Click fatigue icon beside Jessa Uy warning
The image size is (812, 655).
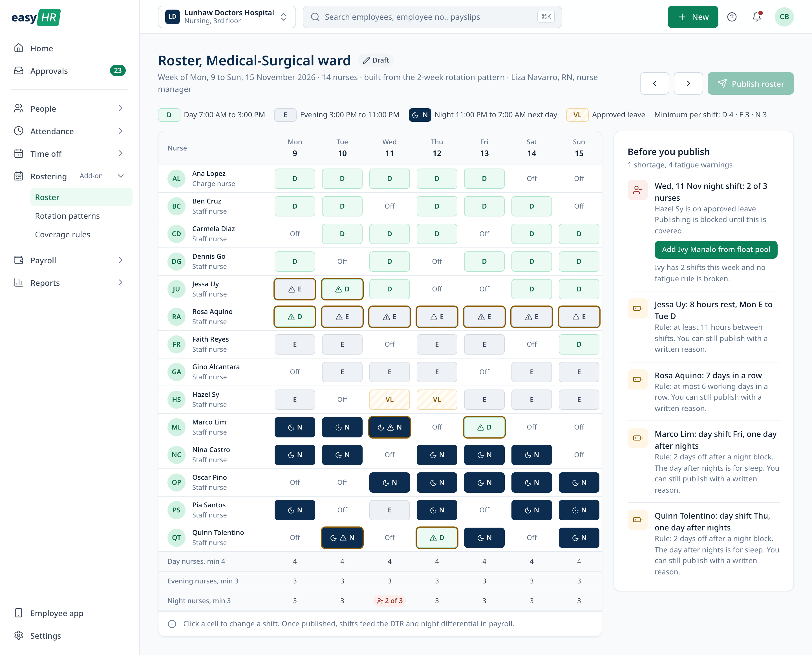coord(637,308)
